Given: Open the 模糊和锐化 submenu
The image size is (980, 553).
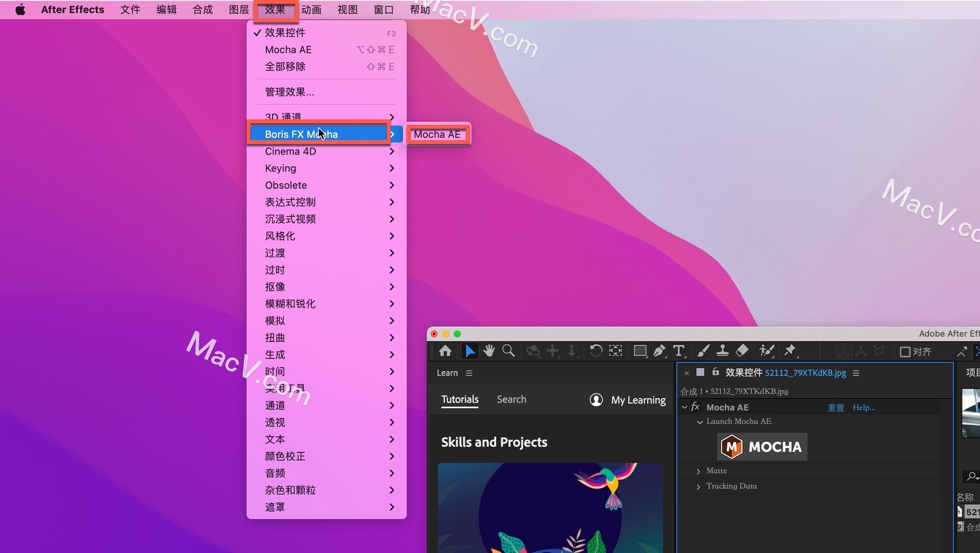Looking at the screenshot, I should pyautogui.click(x=326, y=304).
